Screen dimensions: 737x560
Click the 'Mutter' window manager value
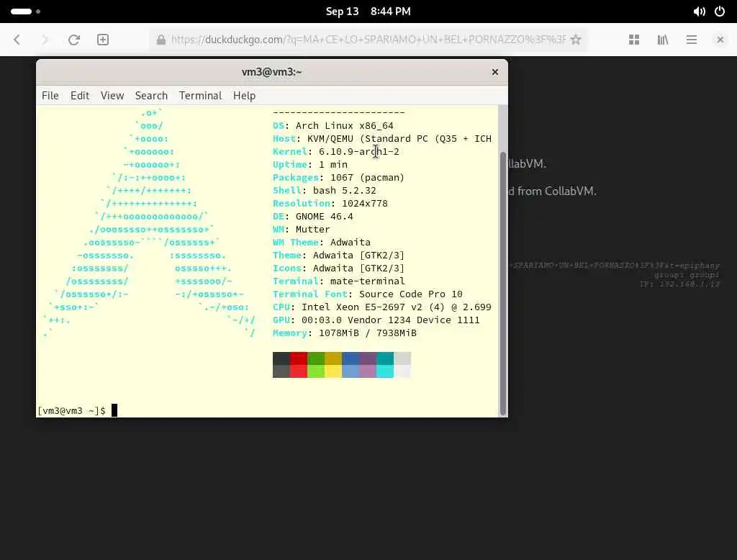coord(312,229)
